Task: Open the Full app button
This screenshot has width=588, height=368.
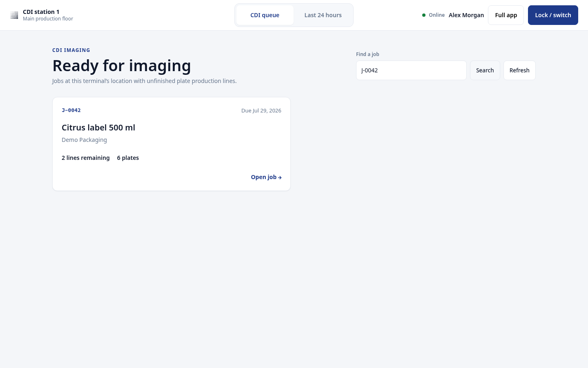Action: [506, 15]
